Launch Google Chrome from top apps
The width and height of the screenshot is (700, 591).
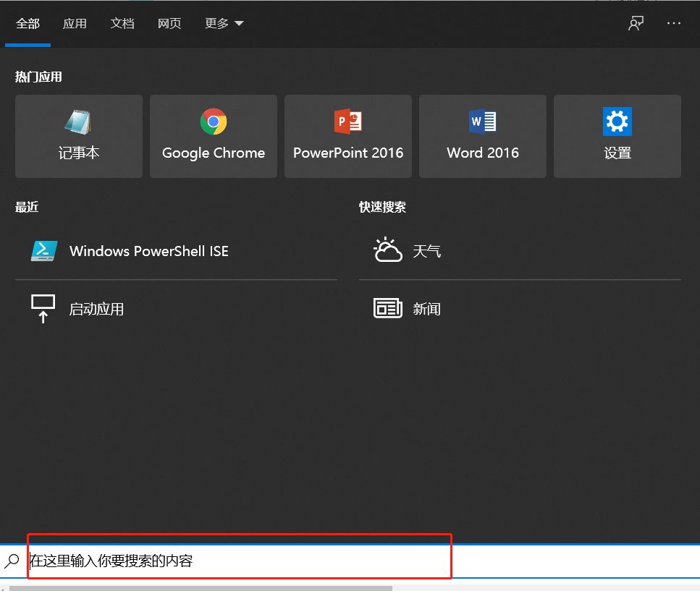click(x=214, y=136)
